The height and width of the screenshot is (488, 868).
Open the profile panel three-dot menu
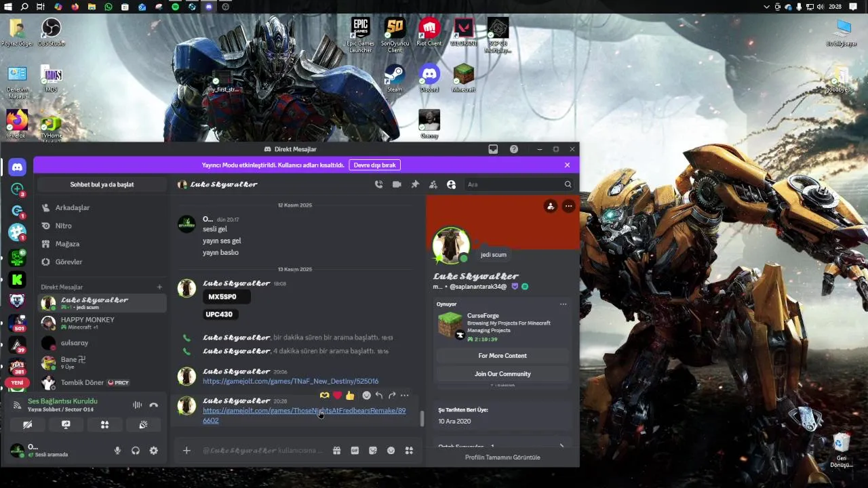(x=568, y=206)
